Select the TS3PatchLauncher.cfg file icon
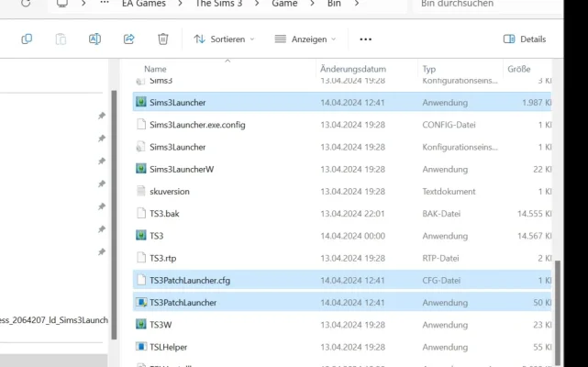 [141, 280]
